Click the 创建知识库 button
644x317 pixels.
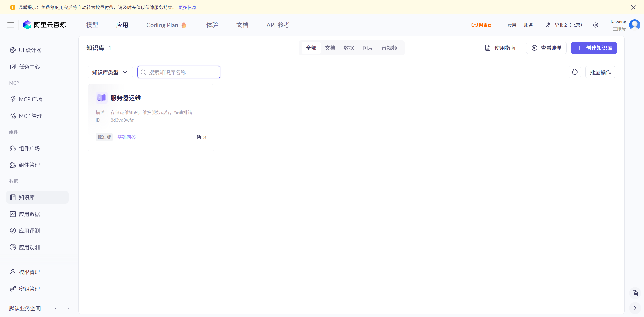click(x=594, y=48)
